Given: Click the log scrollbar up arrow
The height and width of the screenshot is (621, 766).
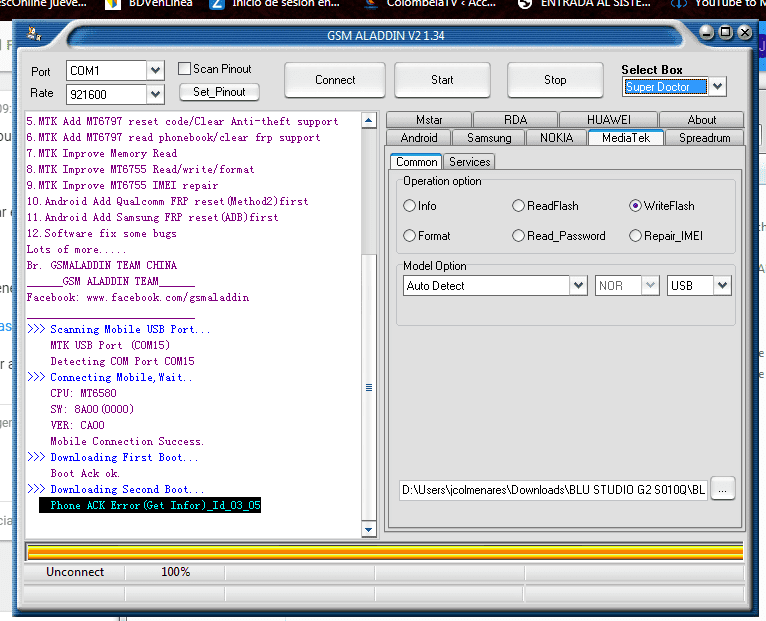Looking at the screenshot, I should click(369, 120).
